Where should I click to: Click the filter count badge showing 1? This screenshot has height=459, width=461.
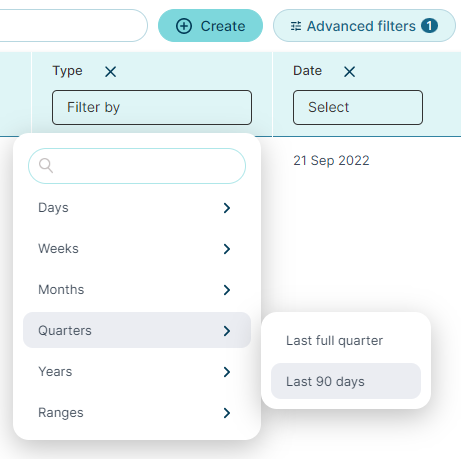pos(429,26)
